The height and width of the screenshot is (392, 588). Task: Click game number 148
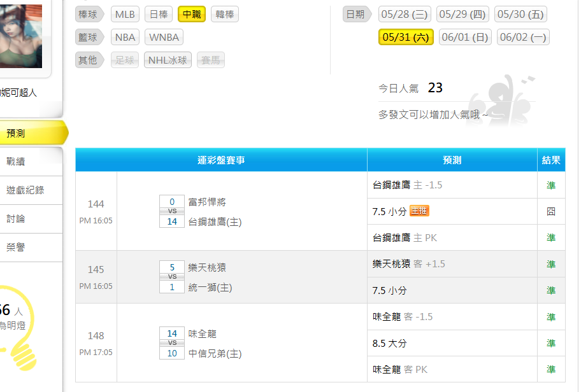point(96,336)
